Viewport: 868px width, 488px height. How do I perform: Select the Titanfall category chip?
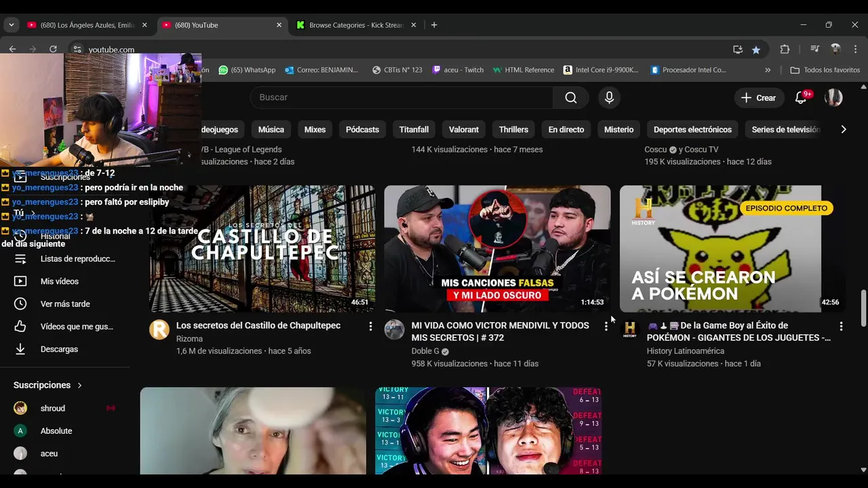pos(414,129)
